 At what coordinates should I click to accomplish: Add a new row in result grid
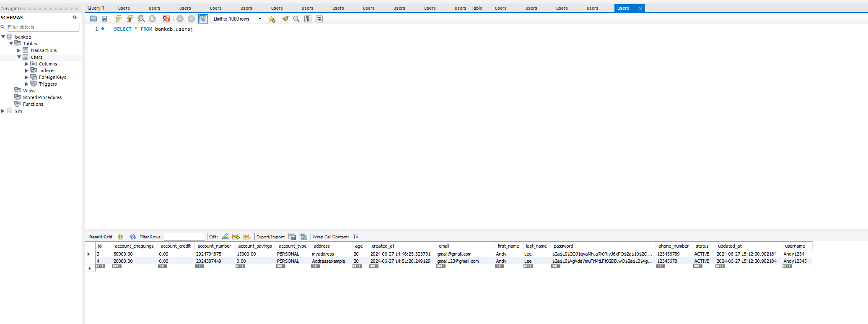click(236, 237)
